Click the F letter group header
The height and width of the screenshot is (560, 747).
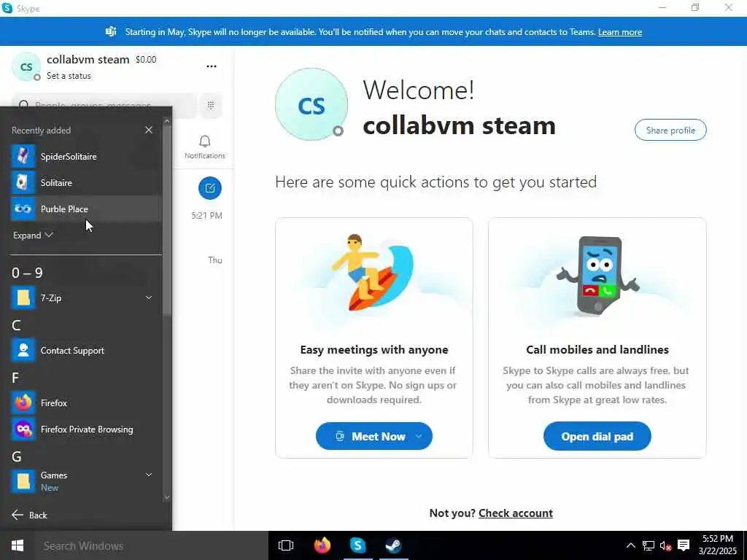(x=15, y=378)
